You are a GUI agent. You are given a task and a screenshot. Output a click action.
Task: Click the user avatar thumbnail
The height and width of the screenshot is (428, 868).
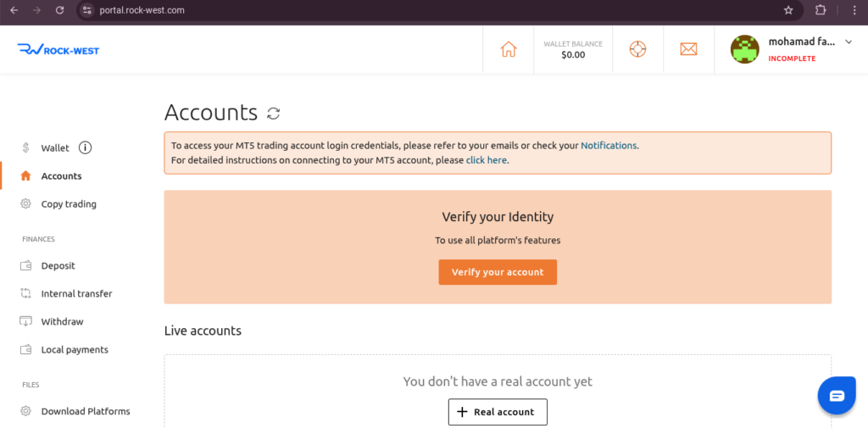tap(744, 49)
